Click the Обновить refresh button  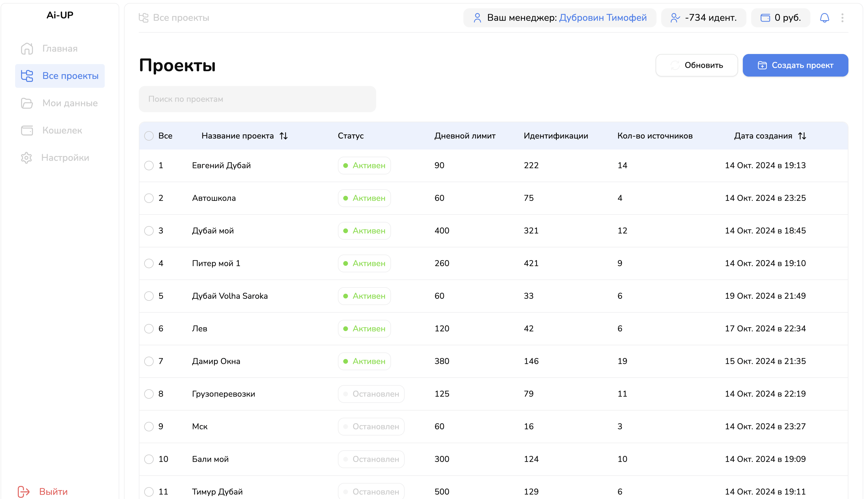(x=696, y=65)
